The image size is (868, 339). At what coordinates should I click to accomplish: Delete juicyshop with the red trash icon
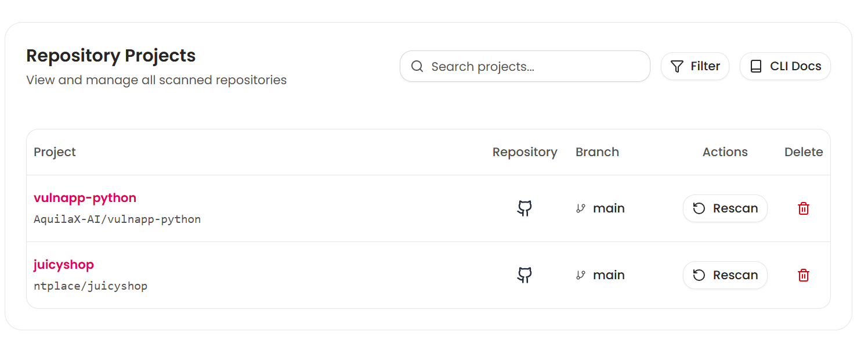click(804, 275)
